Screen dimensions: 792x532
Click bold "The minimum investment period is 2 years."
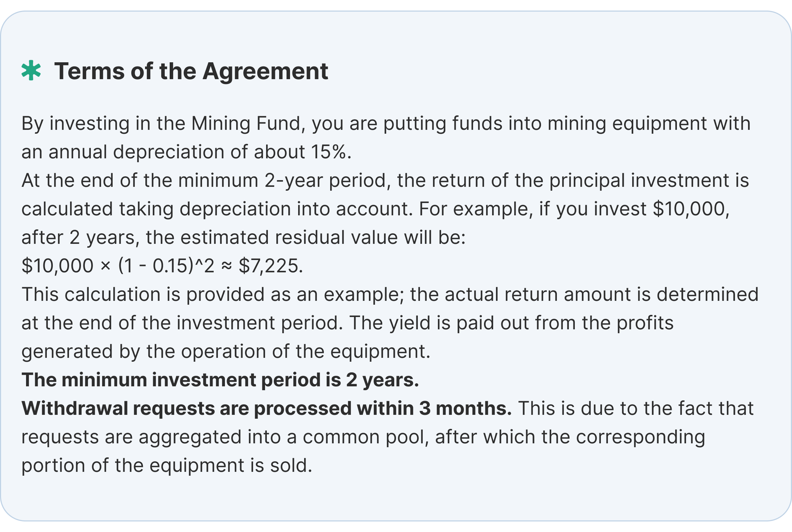tap(220, 380)
